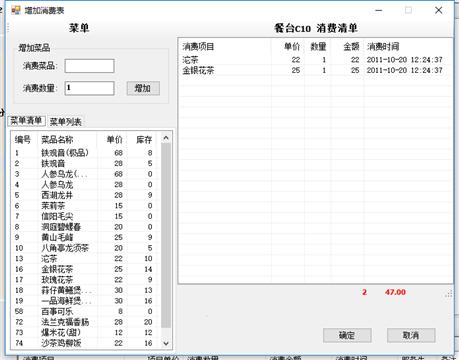Screen dimensions: 459x360
Task: Click the scroll up arrow in menu list
Action: point(166,138)
